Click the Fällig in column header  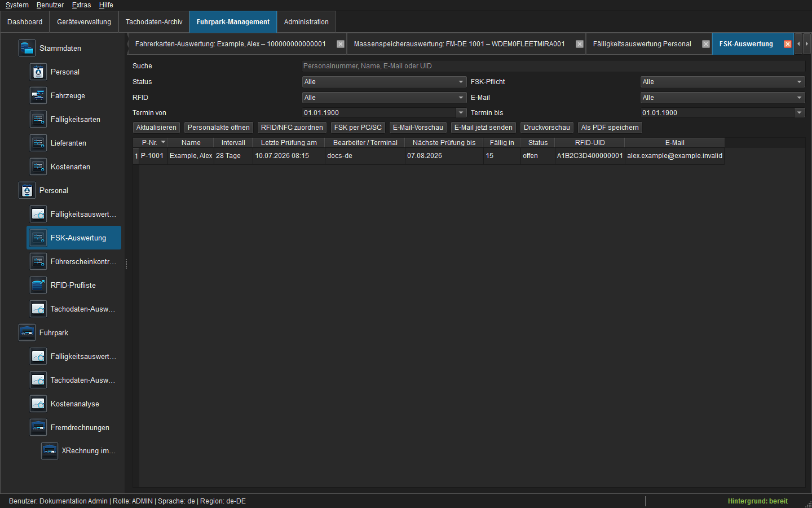click(x=502, y=143)
